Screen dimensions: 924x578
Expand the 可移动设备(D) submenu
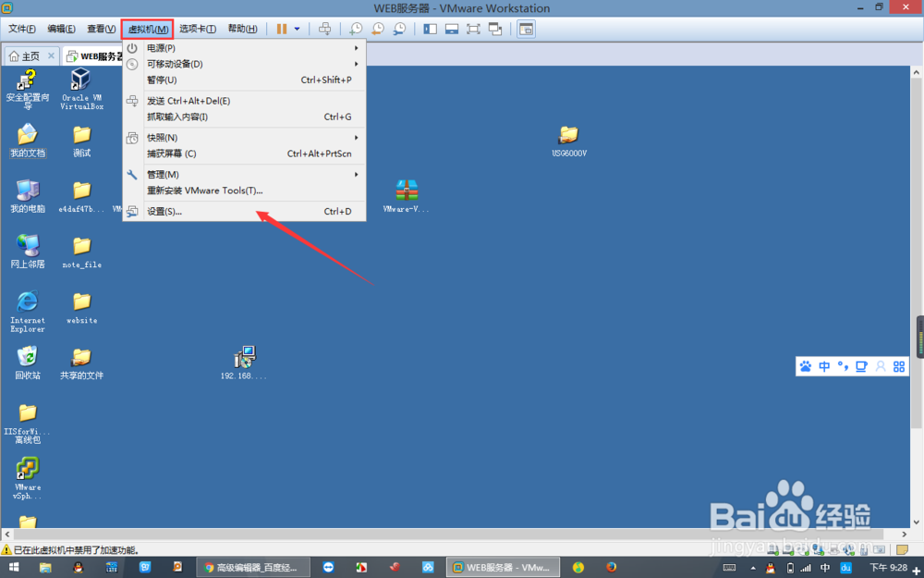pyautogui.click(x=245, y=64)
